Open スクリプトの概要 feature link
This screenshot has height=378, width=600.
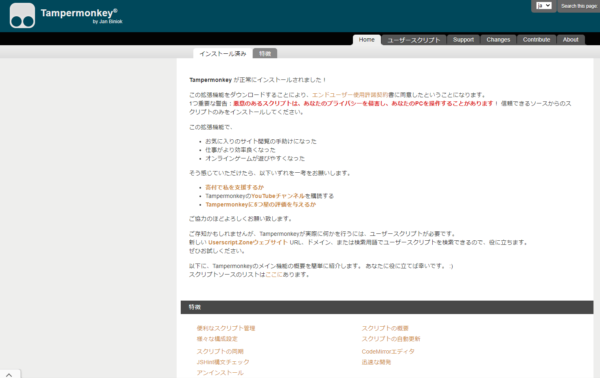(x=385, y=328)
